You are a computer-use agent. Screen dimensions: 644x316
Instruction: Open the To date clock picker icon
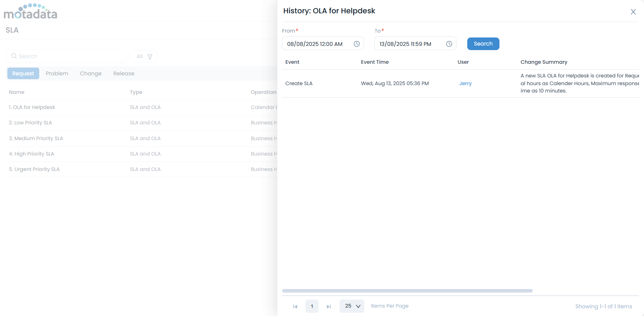tap(449, 44)
